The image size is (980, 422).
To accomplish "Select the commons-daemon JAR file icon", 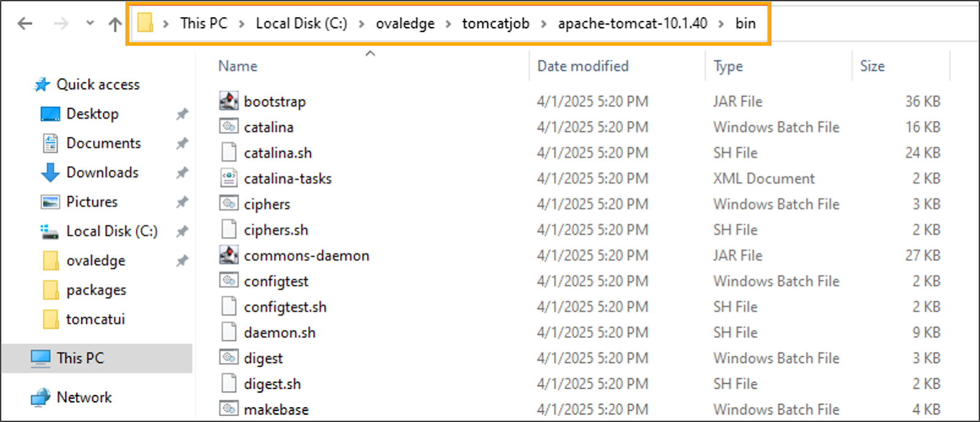I will point(229,255).
